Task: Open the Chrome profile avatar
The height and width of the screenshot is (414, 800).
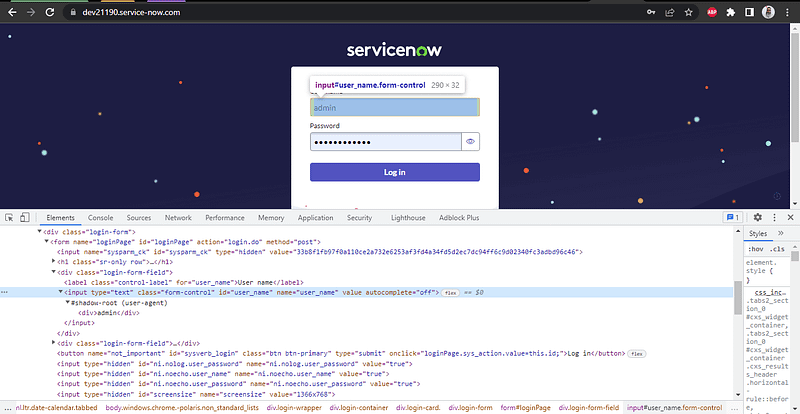Action: coord(768,12)
